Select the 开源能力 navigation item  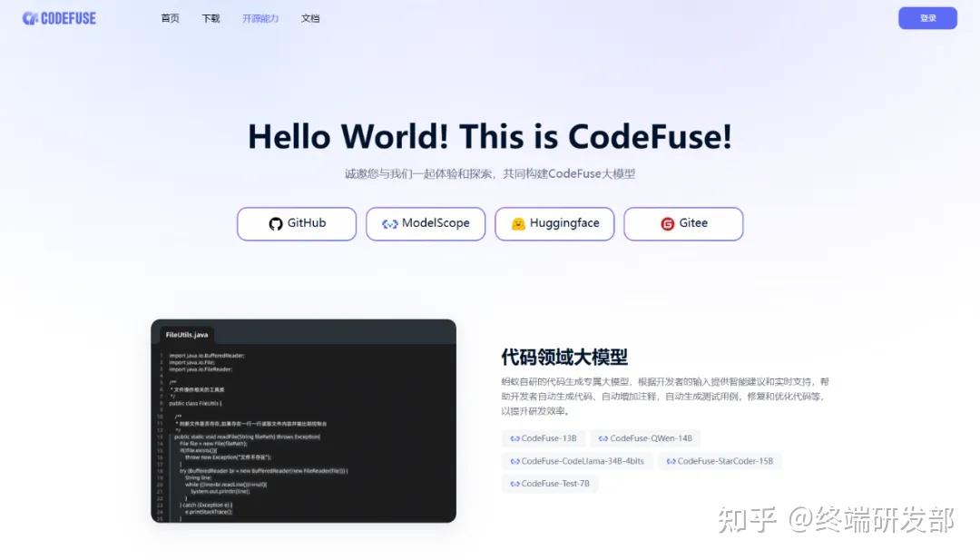click(x=260, y=18)
